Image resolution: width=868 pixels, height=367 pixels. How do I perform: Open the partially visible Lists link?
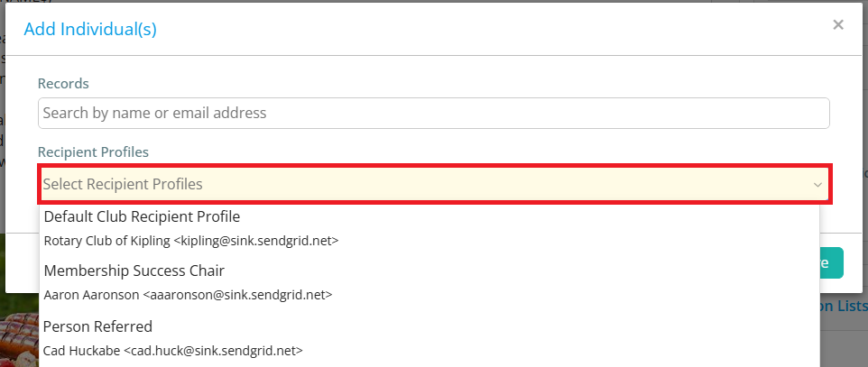coord(843,306)
